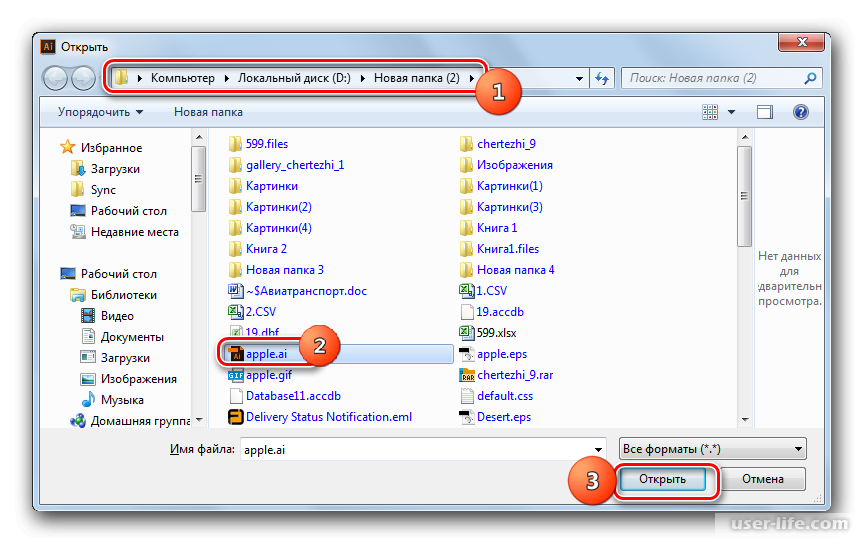Click the Excel icon of 1.CSV
Screen dimensions: 864x544
(467, 290)
